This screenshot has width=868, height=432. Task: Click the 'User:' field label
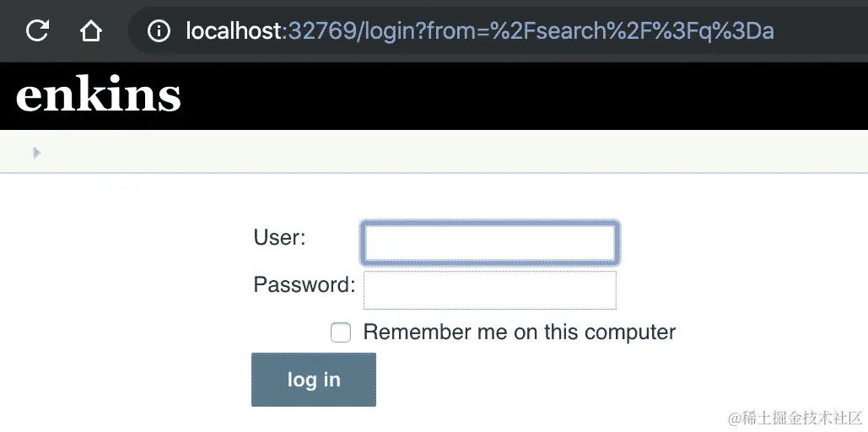coord(279,238)
